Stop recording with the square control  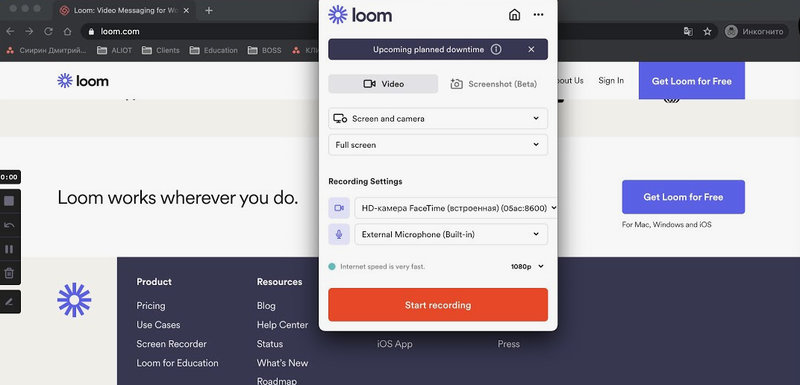coord(9,201)
